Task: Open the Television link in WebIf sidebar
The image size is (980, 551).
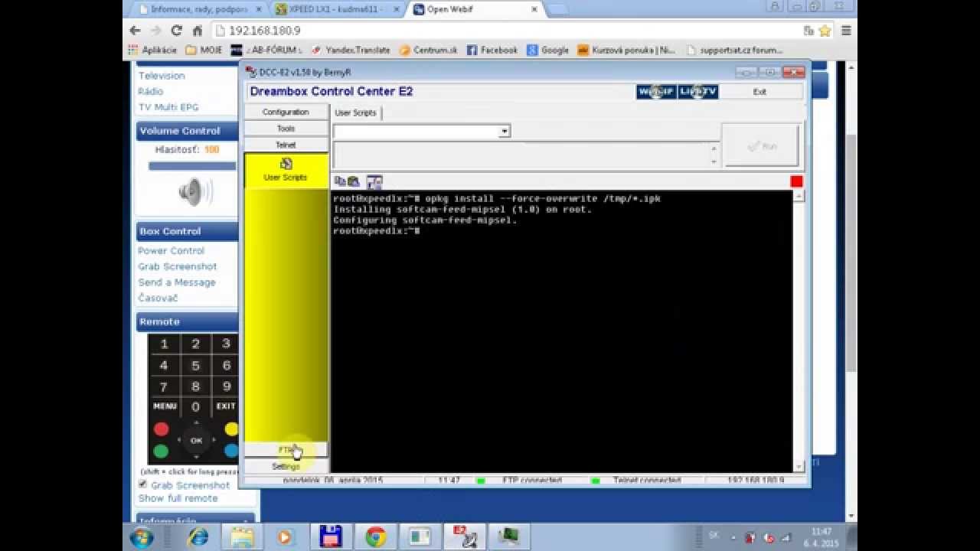Action: (162, 76)
